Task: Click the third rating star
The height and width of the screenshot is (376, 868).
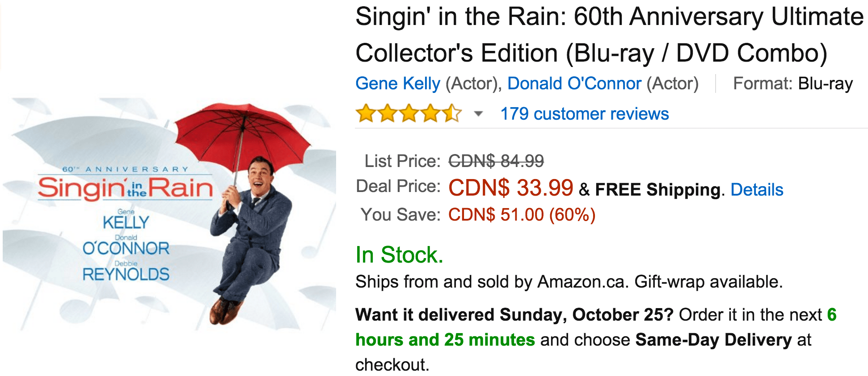Action: click(409, 114)
